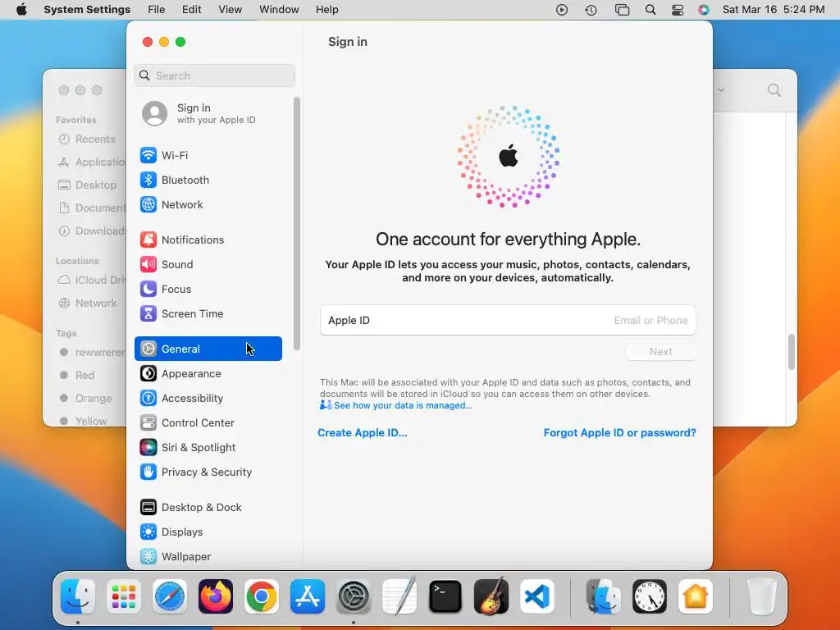Select Network in the settings sidebar
Viewport: 840px width, 630px height.
click(x=208, y=204)
